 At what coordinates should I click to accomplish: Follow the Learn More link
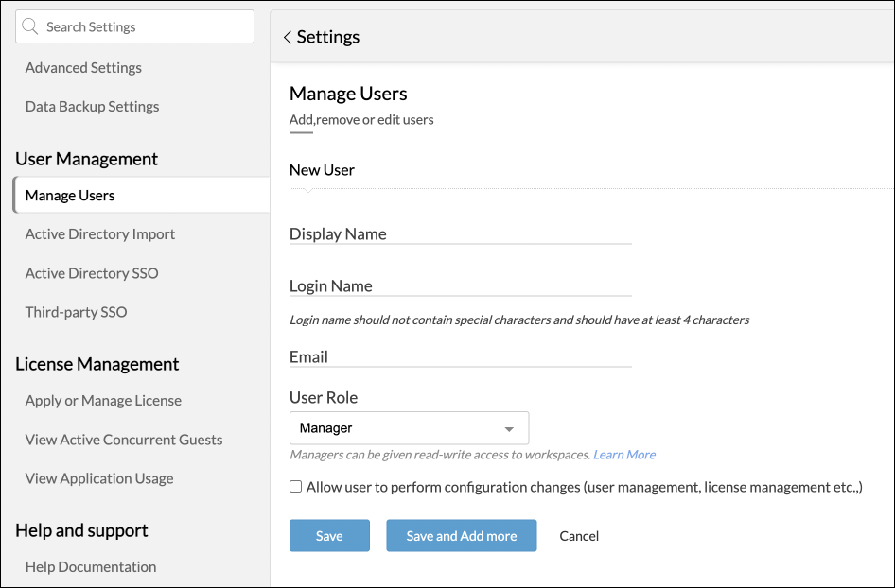point(623,455)
